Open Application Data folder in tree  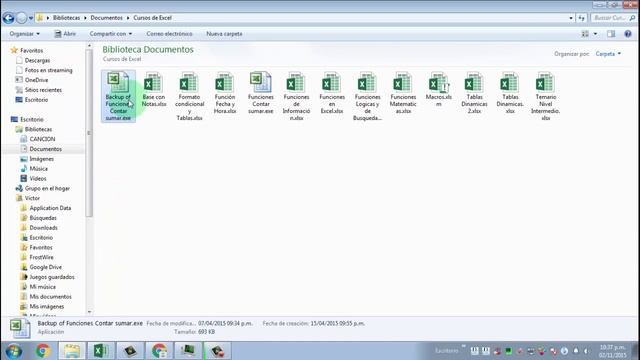click(50, 208)
